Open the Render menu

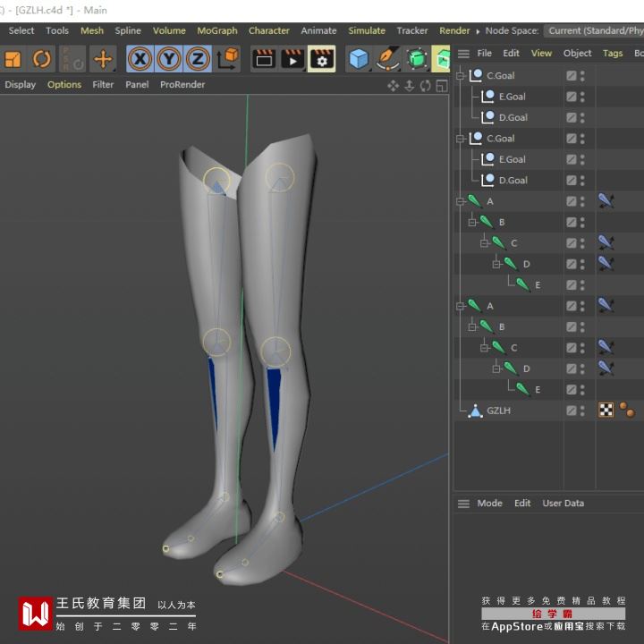click(454, 30)
